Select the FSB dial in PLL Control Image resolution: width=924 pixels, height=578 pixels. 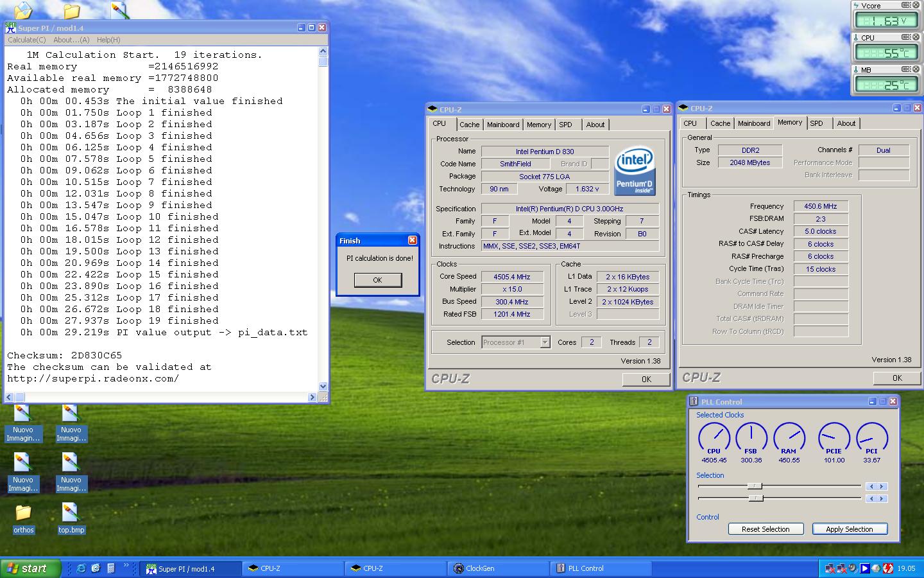[x=751, y=437]
